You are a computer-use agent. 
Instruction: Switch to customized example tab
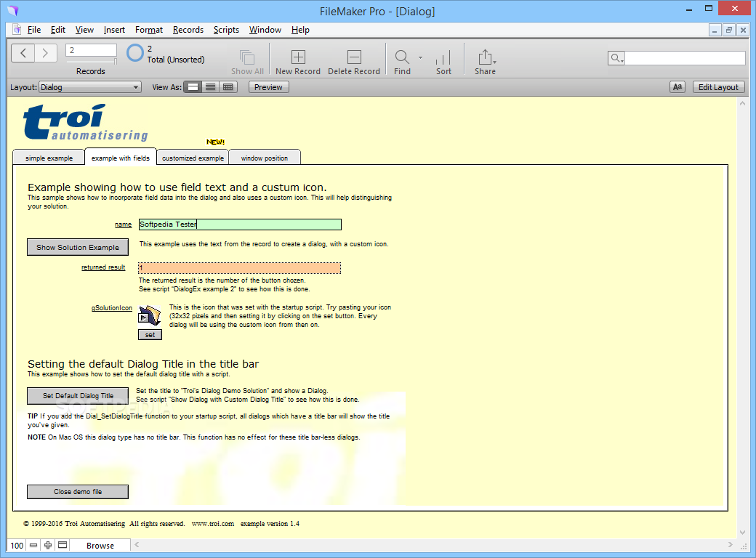pyautogui.click(x=193, y=158)
